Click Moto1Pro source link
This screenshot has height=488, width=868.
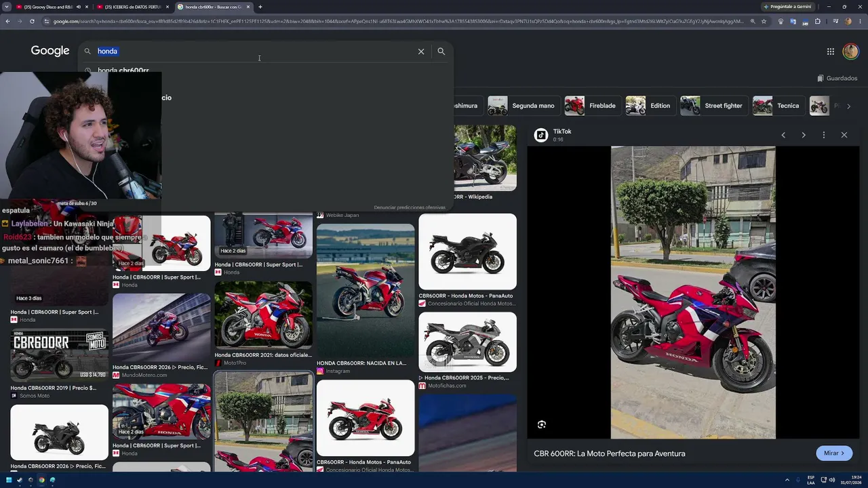235,363
